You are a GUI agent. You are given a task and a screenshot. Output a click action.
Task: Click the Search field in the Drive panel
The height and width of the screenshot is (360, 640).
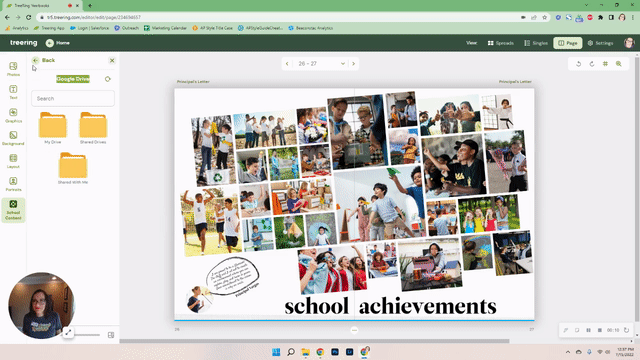(73, 98)
